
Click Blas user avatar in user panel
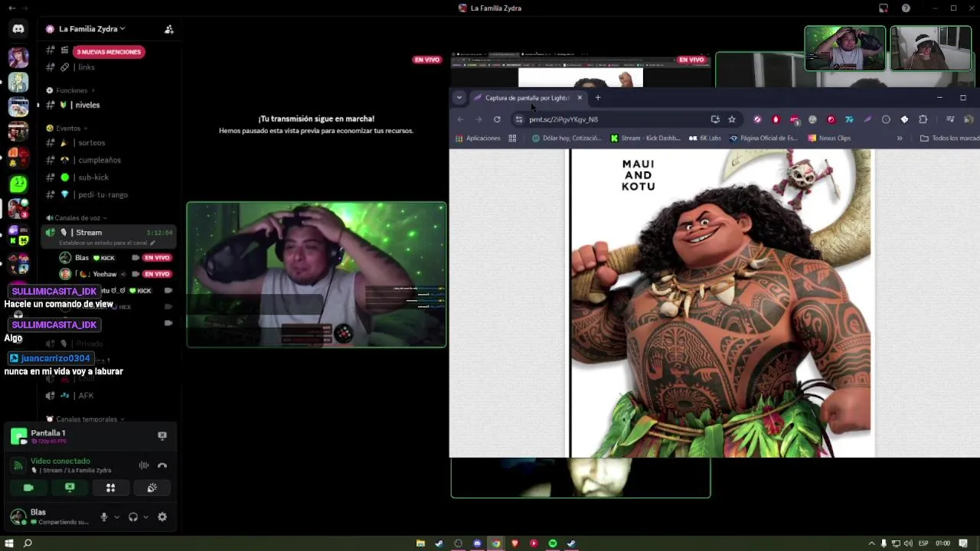18,517
